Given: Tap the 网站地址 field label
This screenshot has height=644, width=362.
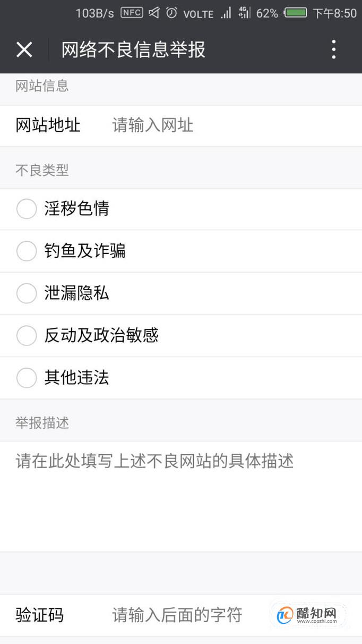Looking at the screenshot, I should [x=48, y=125].
